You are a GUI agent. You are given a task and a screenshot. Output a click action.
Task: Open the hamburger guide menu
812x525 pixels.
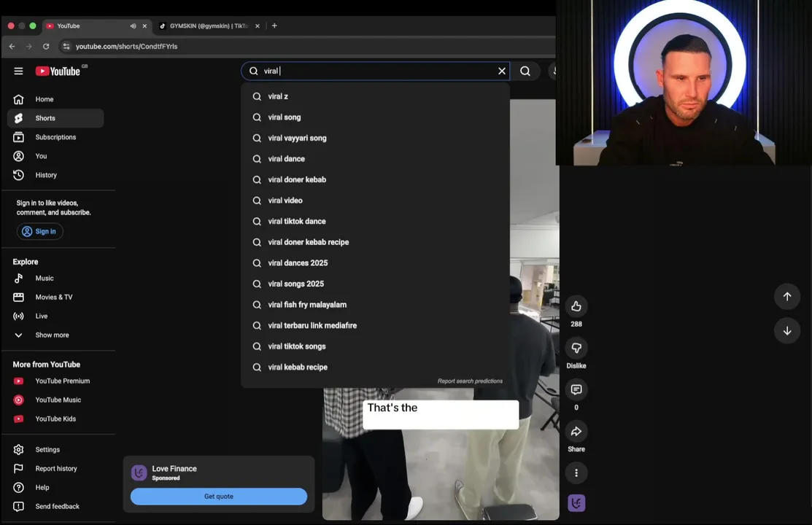tap(18, 71)
